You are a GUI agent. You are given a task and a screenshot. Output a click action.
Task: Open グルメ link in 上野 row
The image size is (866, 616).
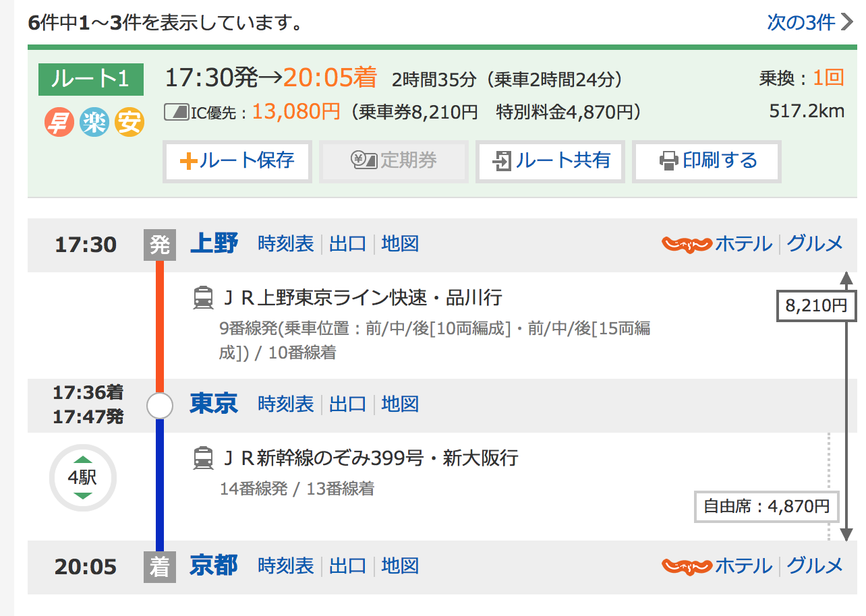(815, 243)
